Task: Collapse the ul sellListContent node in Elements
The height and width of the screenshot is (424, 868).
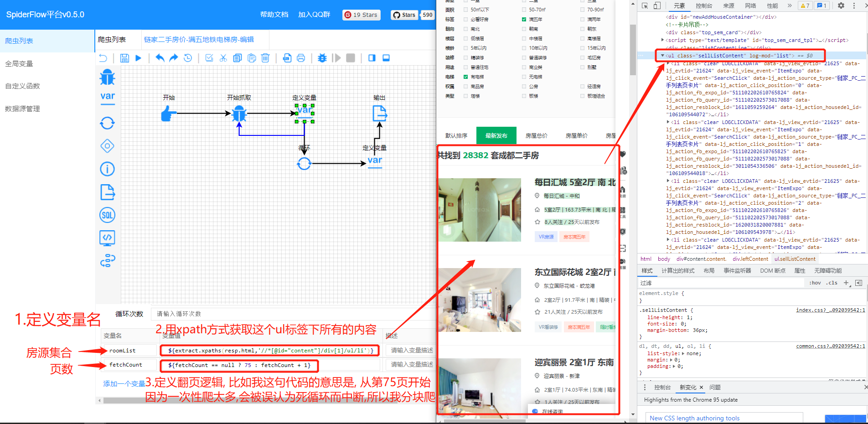Action: coord(664,56)
